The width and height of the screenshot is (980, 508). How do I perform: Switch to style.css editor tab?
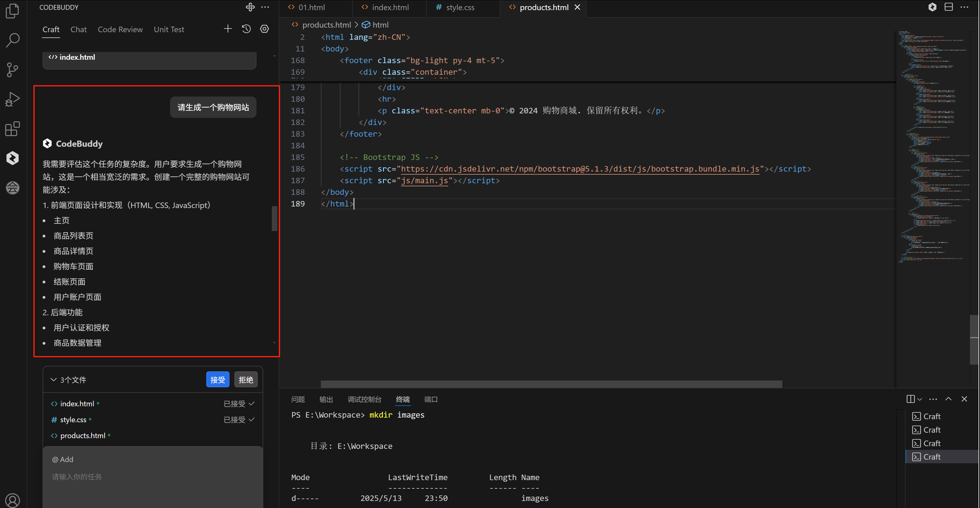[460, 7]
